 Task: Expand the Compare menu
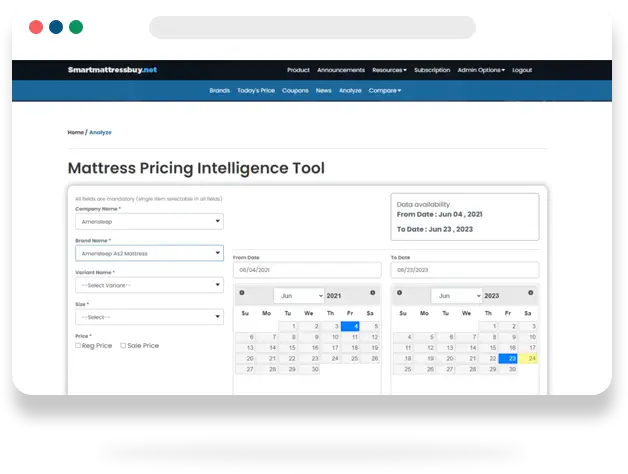(385, 91)
